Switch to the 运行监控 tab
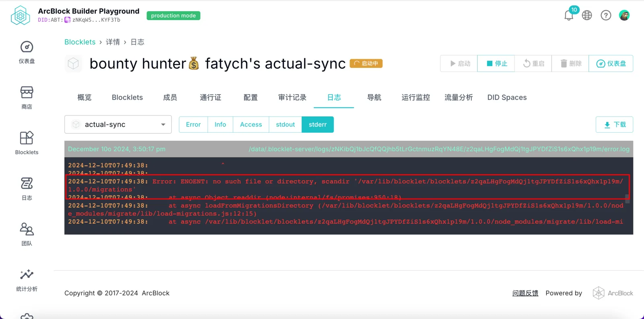Viewport: 644px width, 319px height. [x=416, y=97]
